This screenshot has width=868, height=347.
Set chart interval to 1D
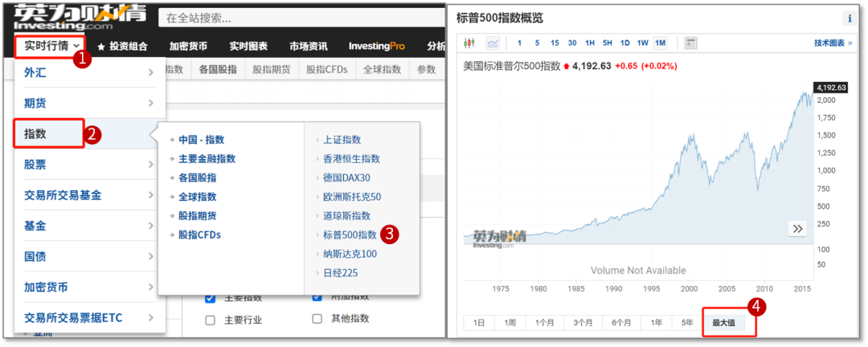[x=625, y=43]
